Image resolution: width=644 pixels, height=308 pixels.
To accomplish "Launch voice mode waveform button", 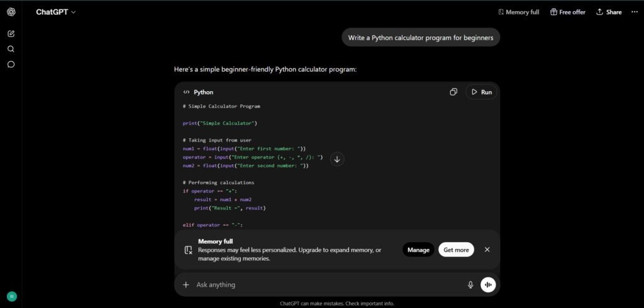I will pos(488,285).
